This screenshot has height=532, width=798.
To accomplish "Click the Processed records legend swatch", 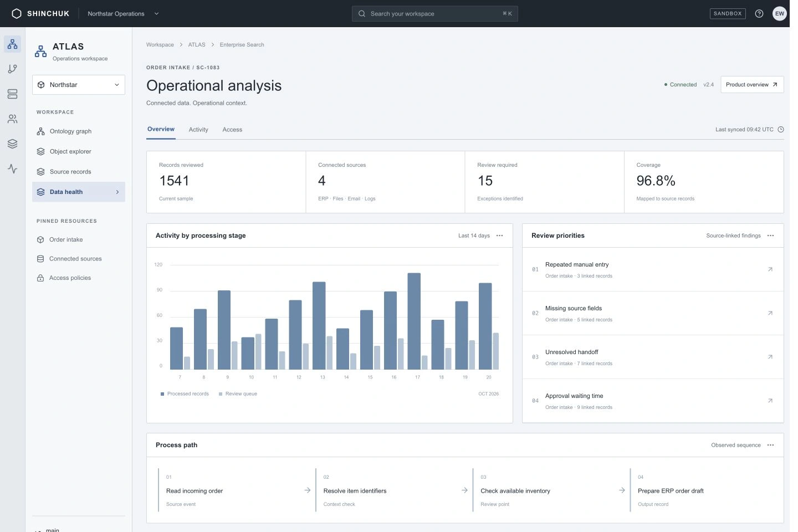I will coord(162,394).
